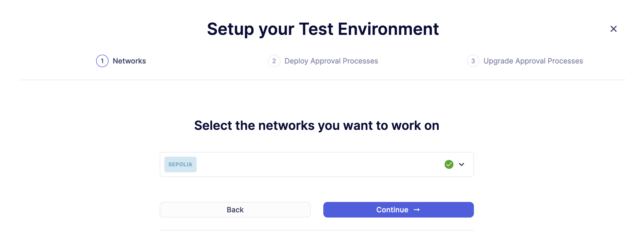Click the step 3 numbered circle
This screenshot has width=644, height=242.
coord(473,61)
